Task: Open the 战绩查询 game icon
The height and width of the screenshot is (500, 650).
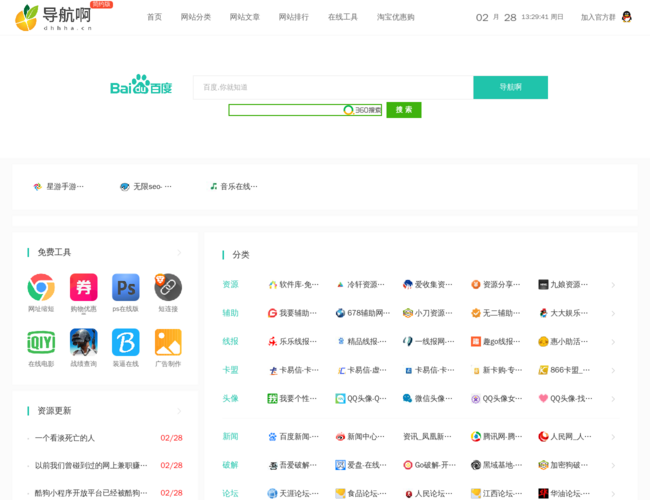Action: coord(83,342)
